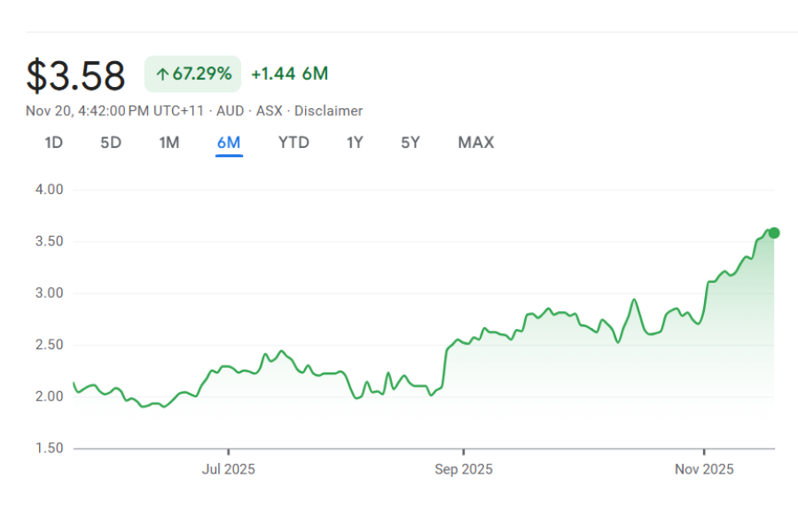Show the MAX price history
Screen dimensions: 798x532
(476, 143)
